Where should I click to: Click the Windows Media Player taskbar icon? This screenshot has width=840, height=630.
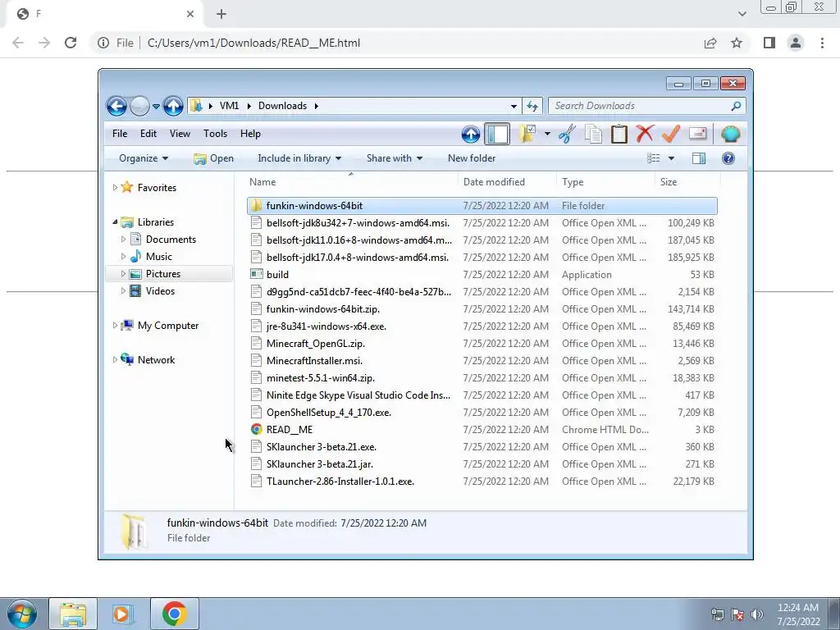[x=123, y=614]
